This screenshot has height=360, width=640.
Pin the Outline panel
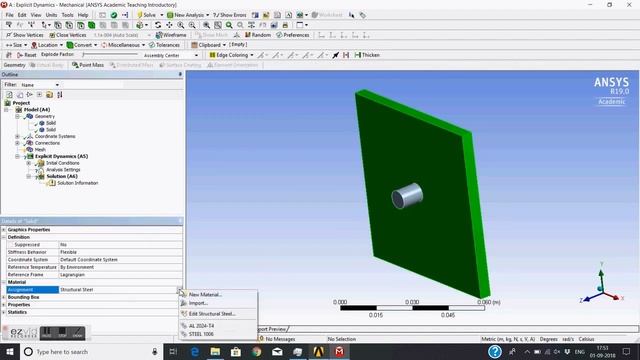pos(180,74)
